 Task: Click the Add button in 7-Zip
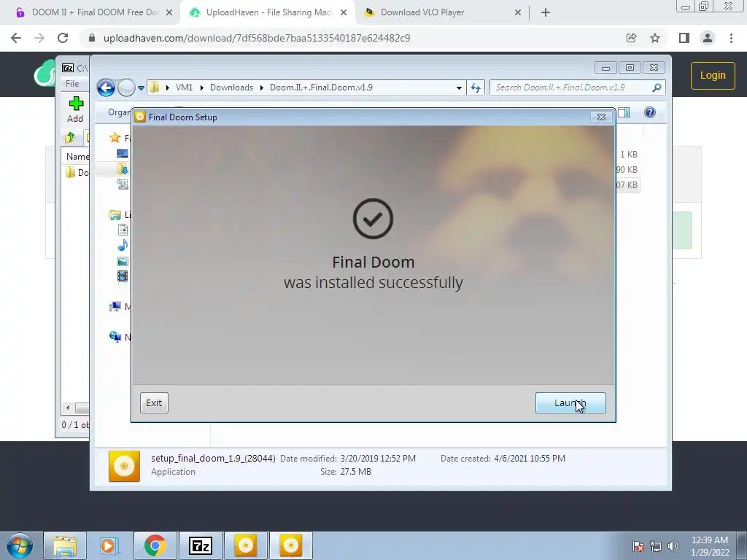75,109
